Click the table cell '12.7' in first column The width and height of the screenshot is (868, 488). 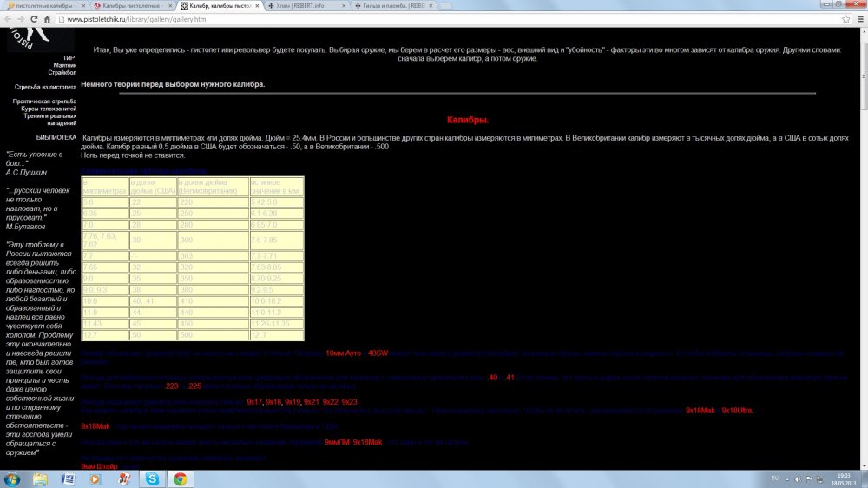point(105,334)
